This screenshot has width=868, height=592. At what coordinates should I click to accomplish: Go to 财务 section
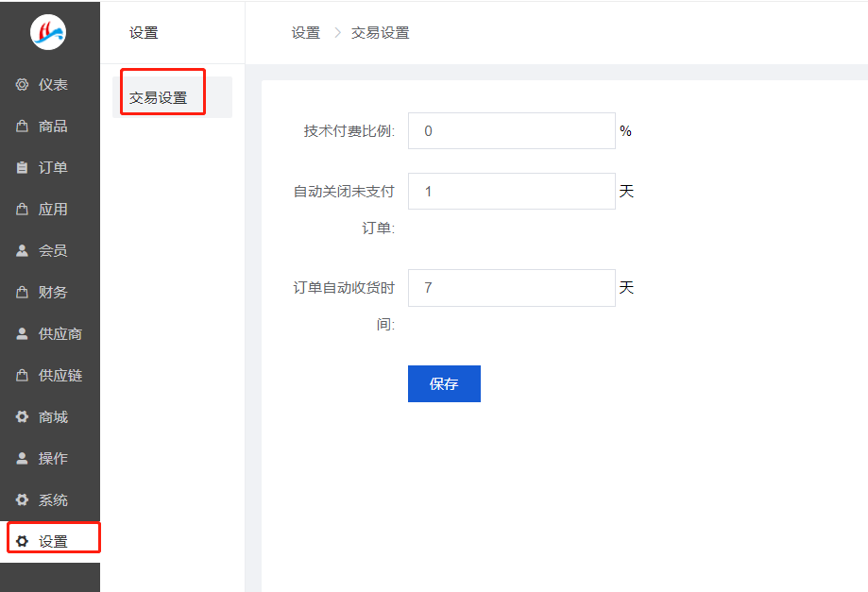tap(50, 292)
